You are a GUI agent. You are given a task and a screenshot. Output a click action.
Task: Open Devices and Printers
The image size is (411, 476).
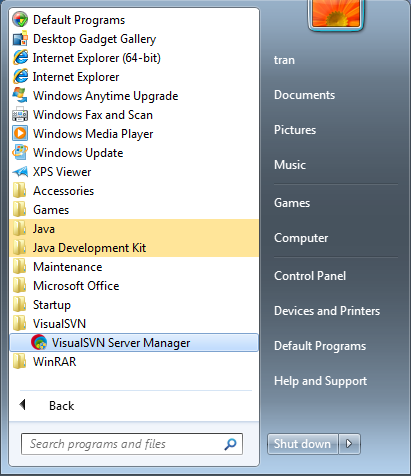327,311
